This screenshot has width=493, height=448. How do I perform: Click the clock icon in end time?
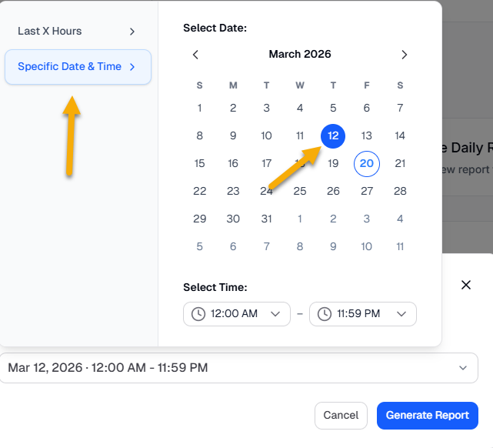(324, 314)
